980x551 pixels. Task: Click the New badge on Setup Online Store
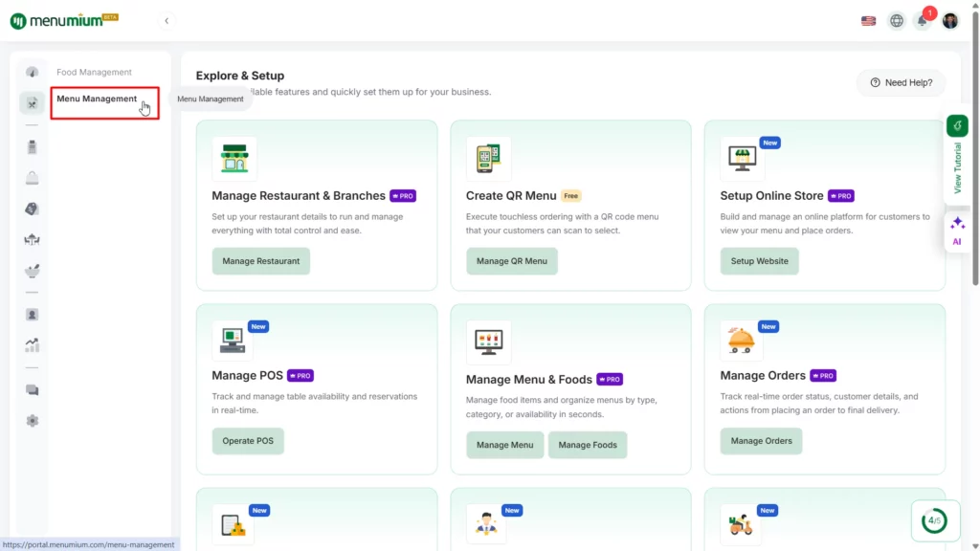[770, 143]
